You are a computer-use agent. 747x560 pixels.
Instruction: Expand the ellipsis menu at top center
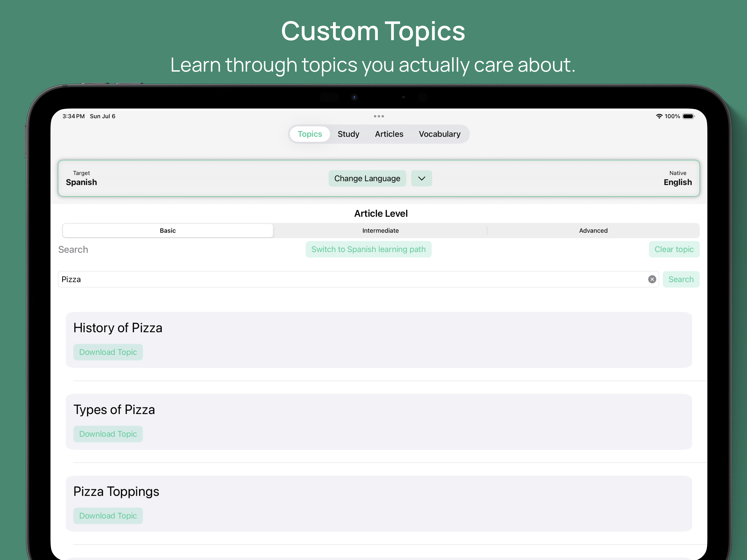point(379,116)
